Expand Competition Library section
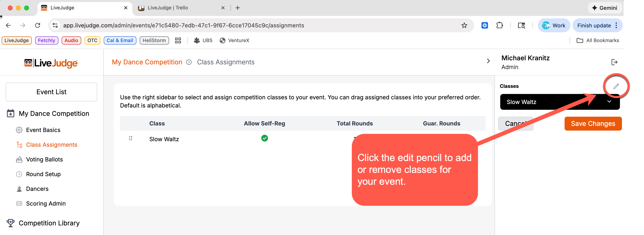Screen dimensions: 644x235 49,223
